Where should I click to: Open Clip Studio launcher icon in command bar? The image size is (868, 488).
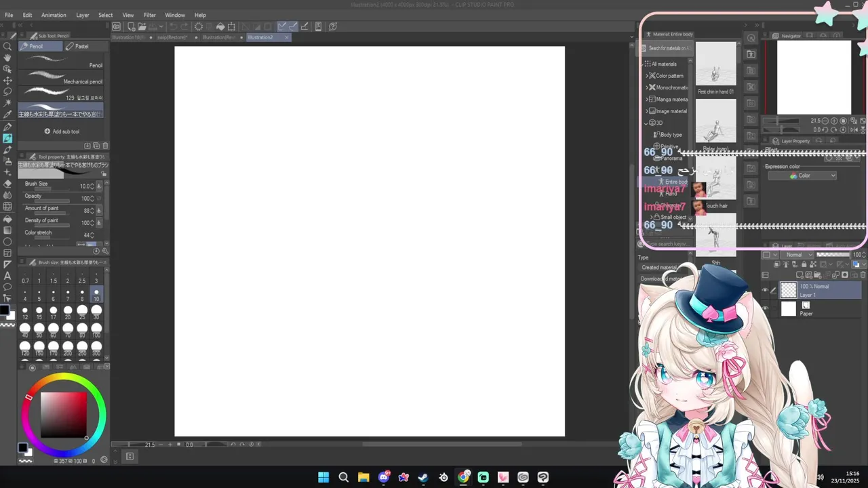[117, 26]
